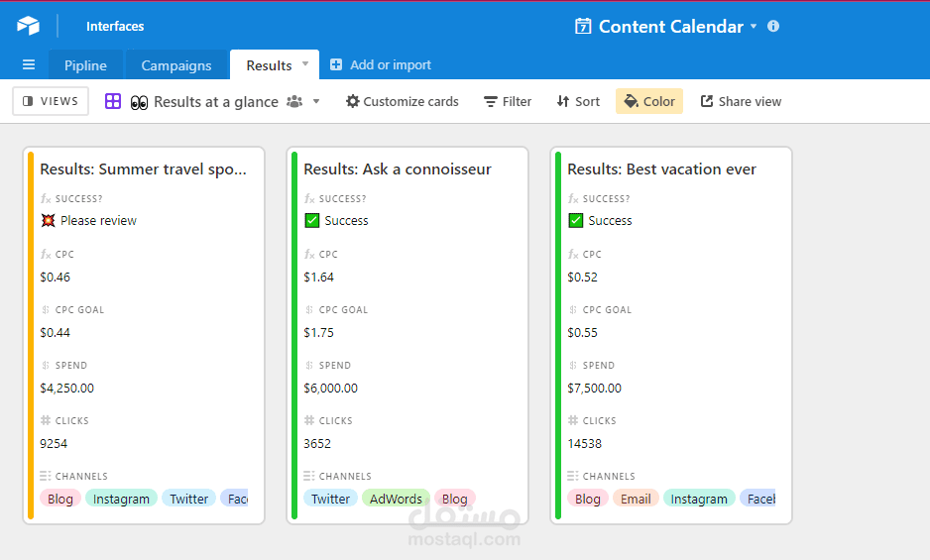
Task: Switch to the Pipline tab
Action: 85,65
